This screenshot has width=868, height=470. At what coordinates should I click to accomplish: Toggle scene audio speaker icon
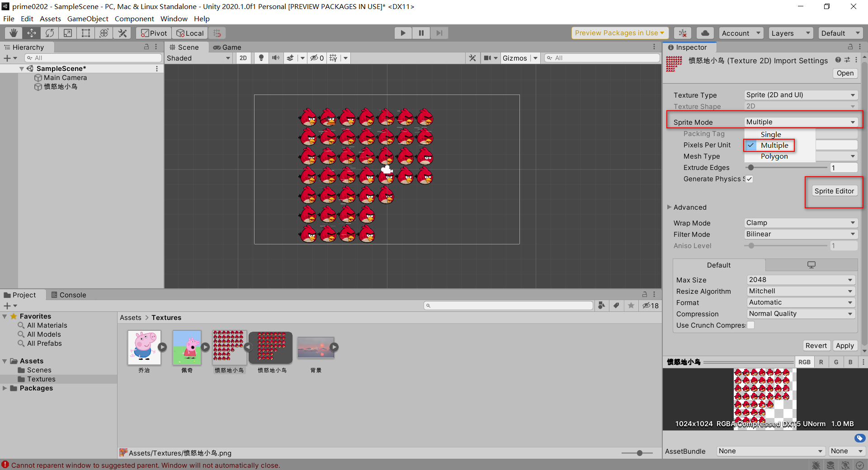(x=275, y=58)
